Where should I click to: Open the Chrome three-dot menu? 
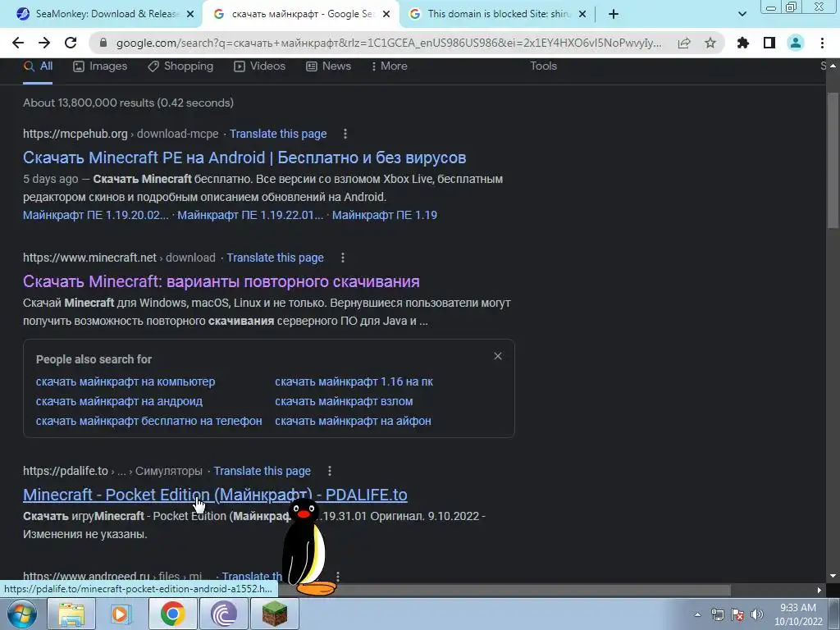[822, 43]
